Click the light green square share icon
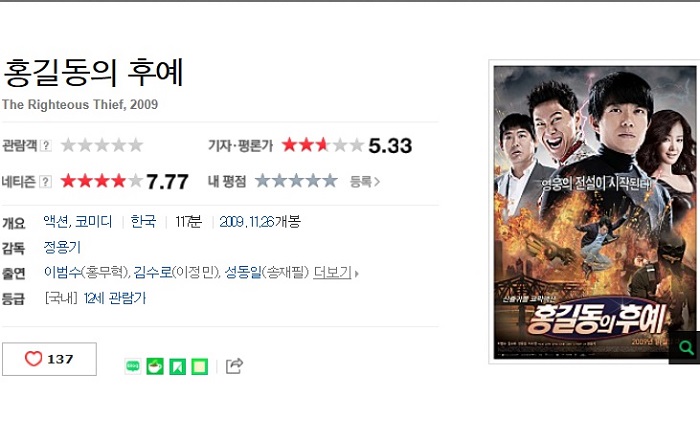The width and height of the screenshot is (700, 440). pyautogui.click(x=200, y=366)
